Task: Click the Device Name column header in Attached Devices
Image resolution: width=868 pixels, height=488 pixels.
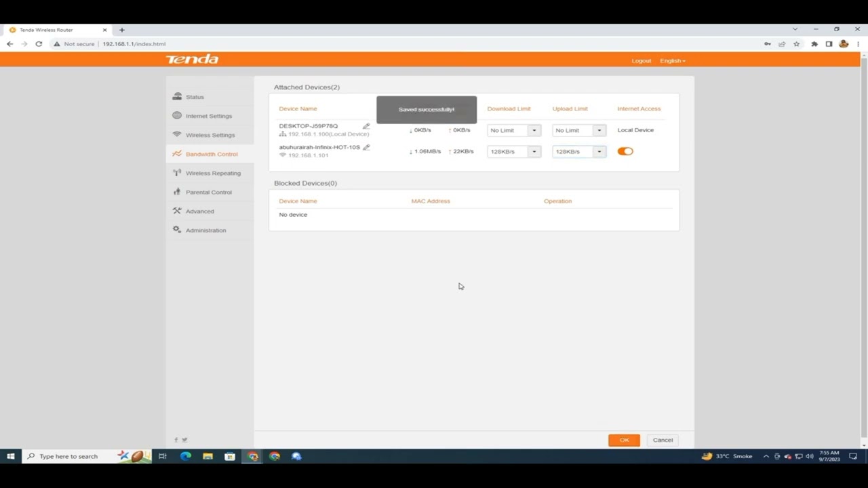Action: click(x=298, y=108)
